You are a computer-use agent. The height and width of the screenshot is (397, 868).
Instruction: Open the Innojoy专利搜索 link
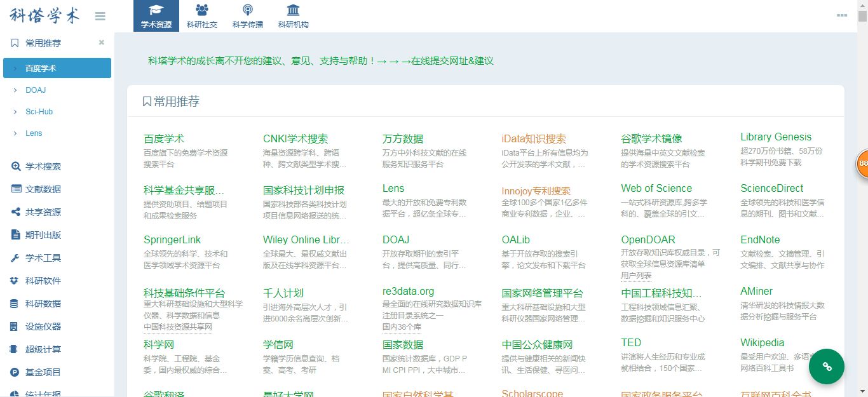536,191
